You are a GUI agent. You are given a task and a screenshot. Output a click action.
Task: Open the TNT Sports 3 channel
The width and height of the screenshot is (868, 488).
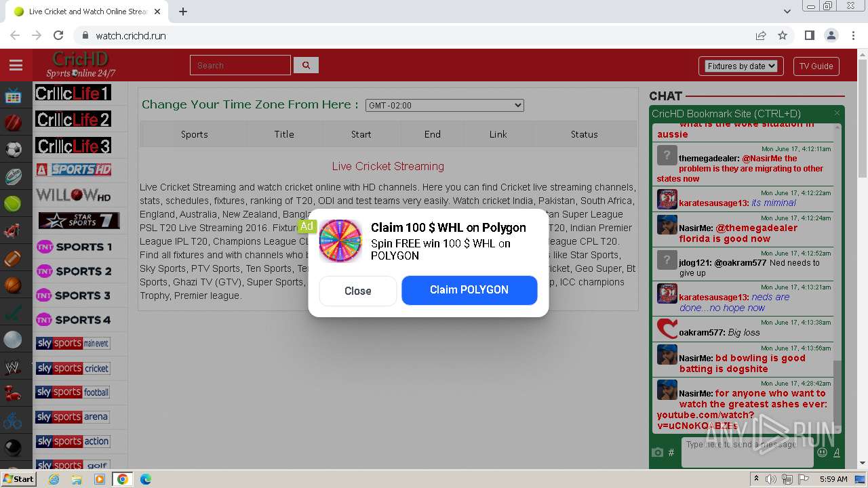tap(73, 296)
